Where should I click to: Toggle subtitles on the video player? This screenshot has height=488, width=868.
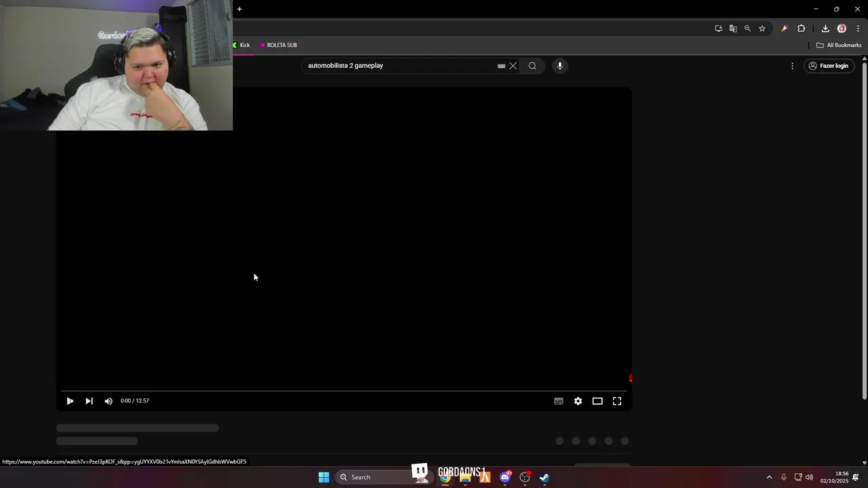coord(559,401)
